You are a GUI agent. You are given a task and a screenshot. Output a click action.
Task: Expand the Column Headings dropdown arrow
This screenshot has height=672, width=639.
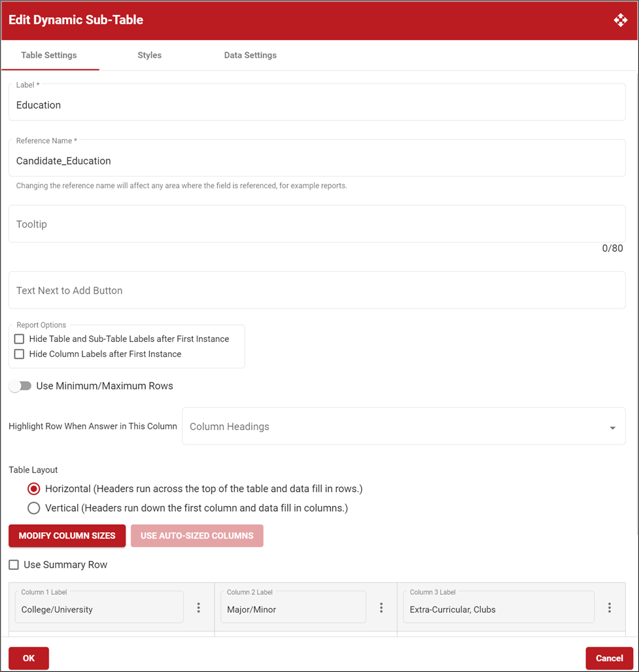(612, 428)
